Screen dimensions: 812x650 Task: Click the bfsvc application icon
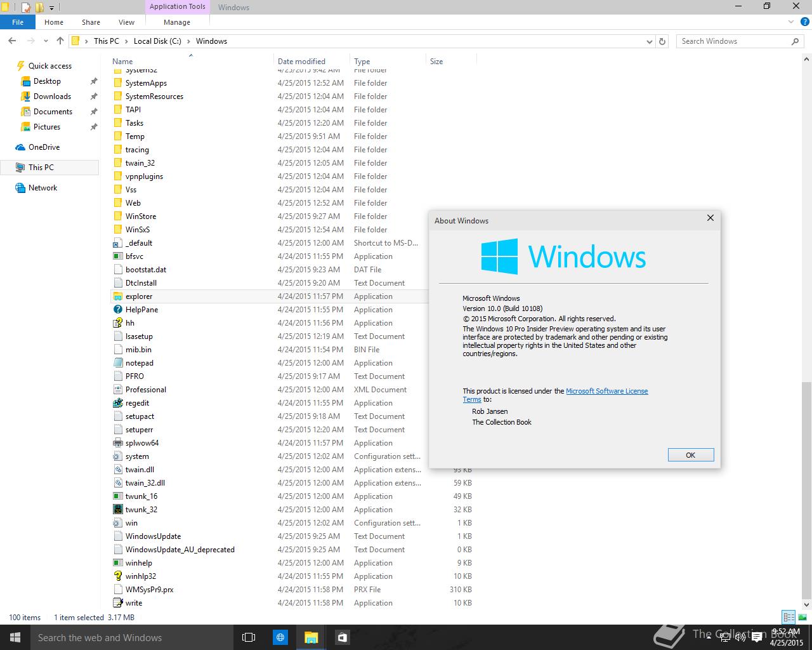(x=117, y=256)
